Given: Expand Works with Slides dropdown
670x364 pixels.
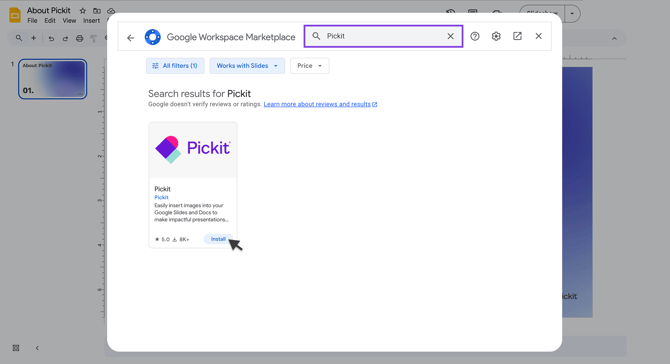Looking at the screenshot, I should pos(247,66).
